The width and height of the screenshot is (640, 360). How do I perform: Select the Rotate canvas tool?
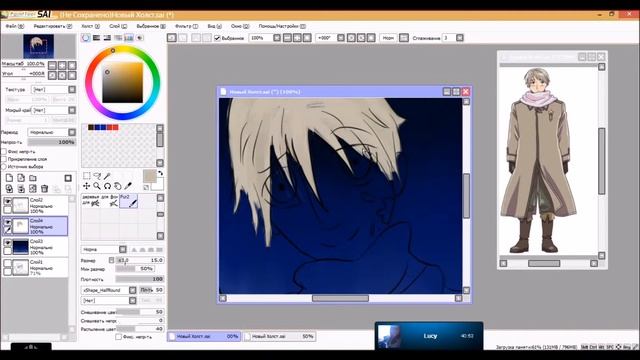coord(107,186)
